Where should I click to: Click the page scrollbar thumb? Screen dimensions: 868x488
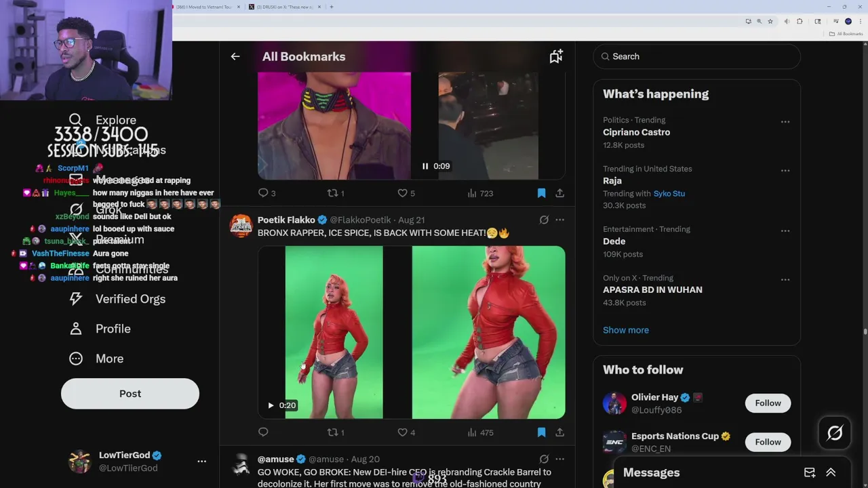[865, 331]
